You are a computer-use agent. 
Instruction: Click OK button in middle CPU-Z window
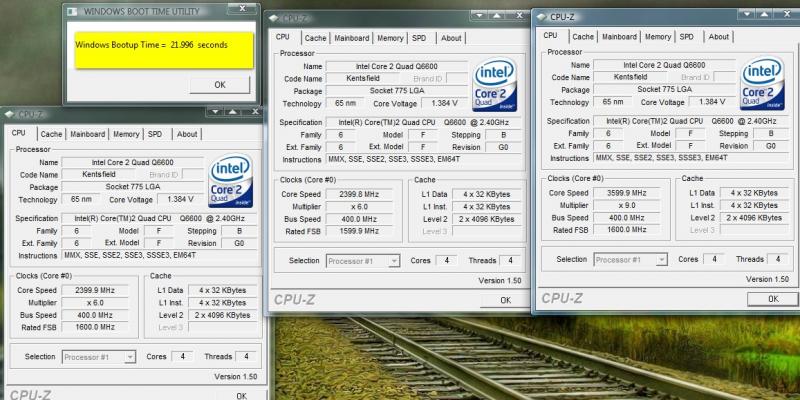click(505, 300)
